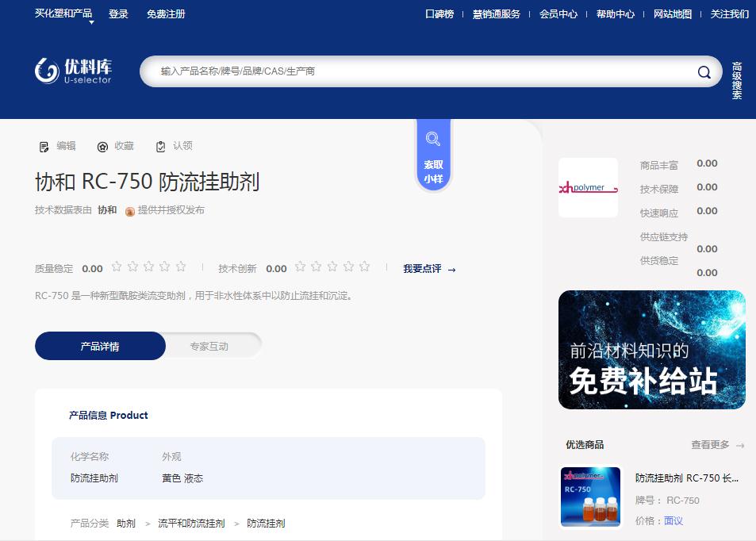Open 关注我们 in top menu
756x541 pixels.
click(730, 14)
